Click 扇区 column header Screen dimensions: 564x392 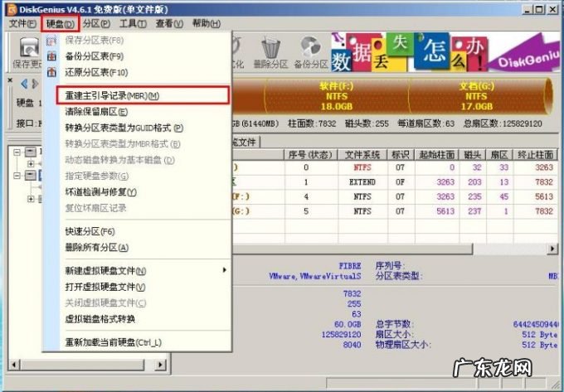coord(499,155)
